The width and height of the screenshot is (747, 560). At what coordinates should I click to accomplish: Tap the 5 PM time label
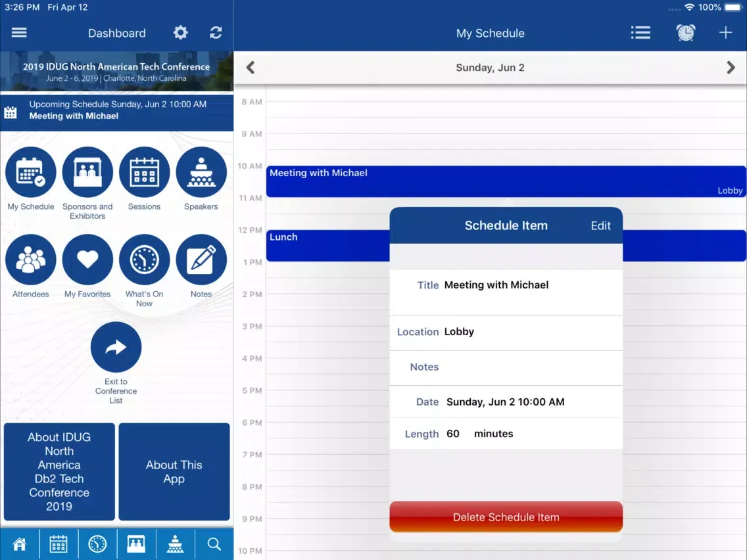pyautogui.click(x=252, y=390)
